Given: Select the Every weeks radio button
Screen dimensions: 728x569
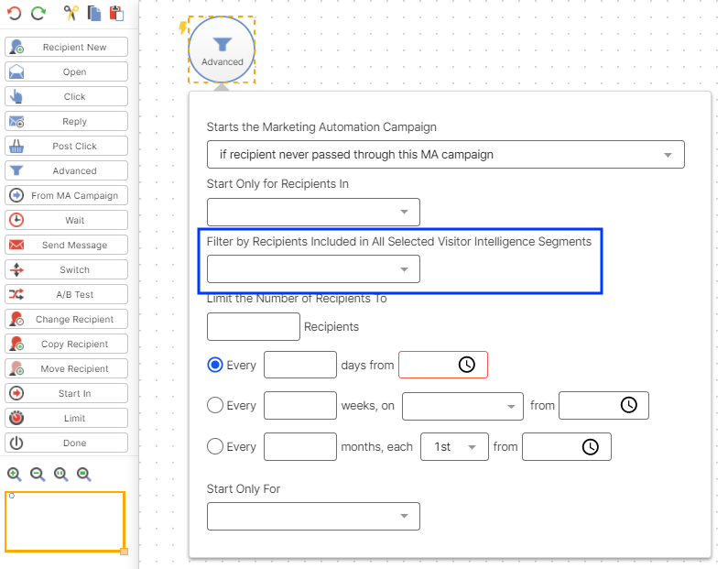Looking at the screenshot, I should [x=215, y=405].
